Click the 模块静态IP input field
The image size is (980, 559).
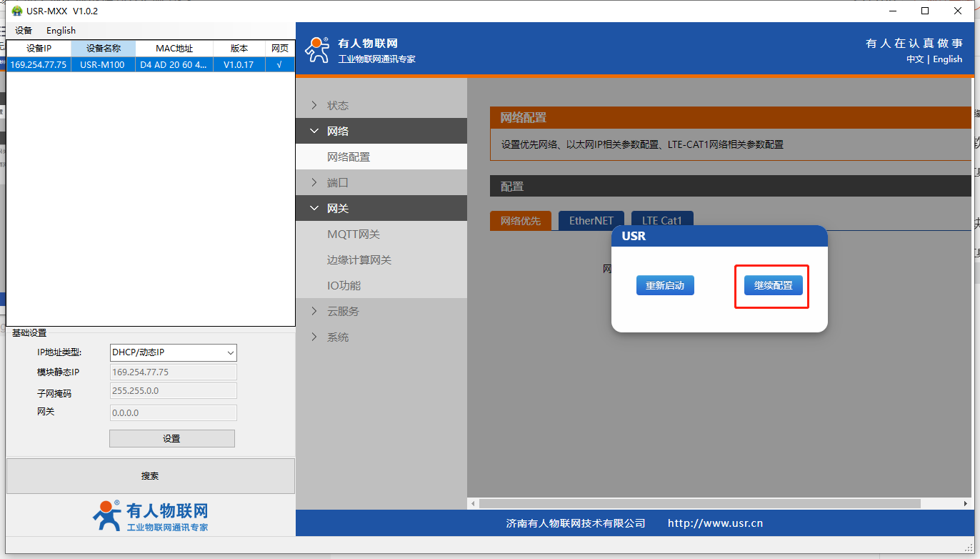point(173,372)
